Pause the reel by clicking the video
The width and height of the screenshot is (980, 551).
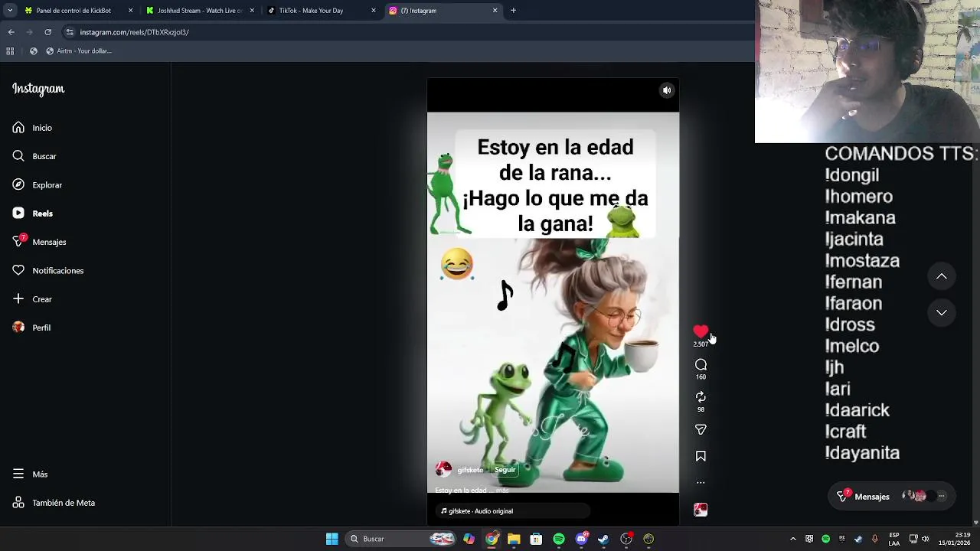[553, 302]
